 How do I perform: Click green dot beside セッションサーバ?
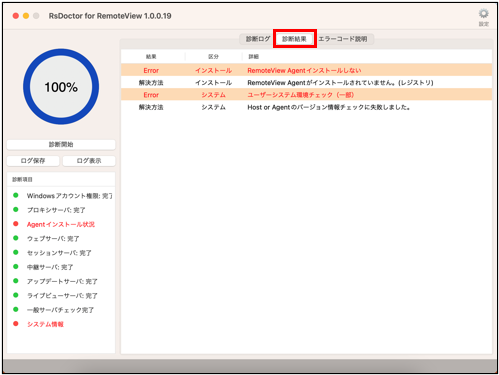coord(16,252)
